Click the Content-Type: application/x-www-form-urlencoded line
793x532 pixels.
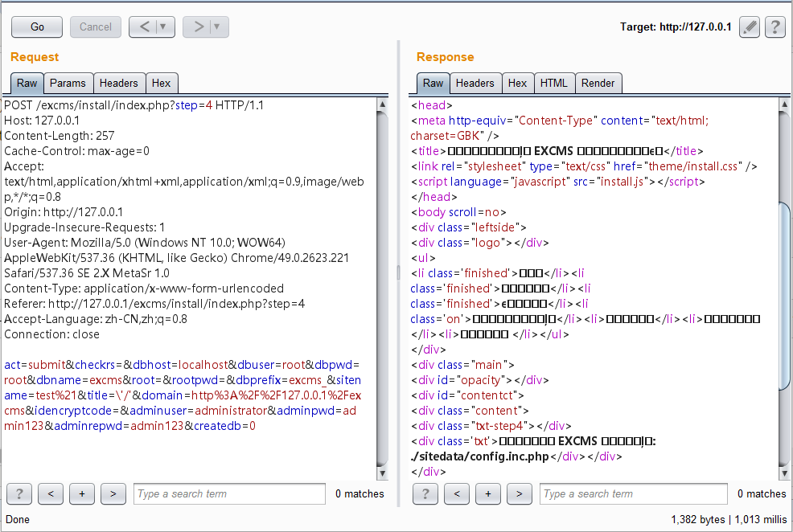pyautogui.click(x=144, y=288)
